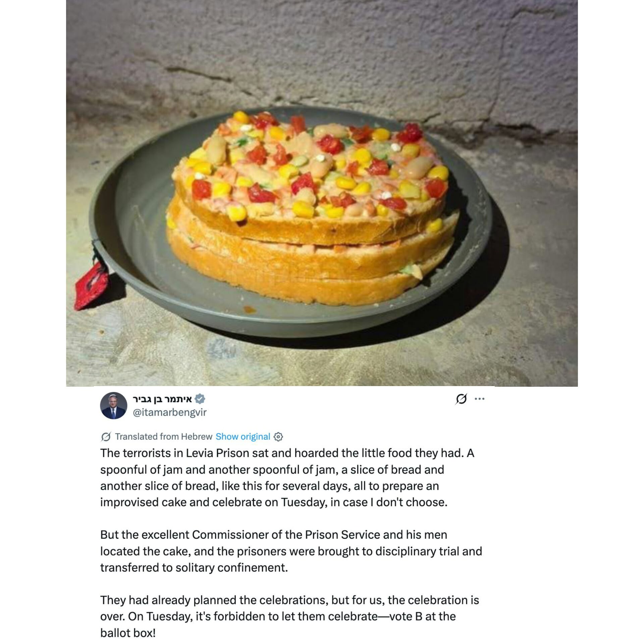The image size is (644, 644).
Task: Click the paragraph starting "But the excellent Commissioner"
Action: point(291,551)
